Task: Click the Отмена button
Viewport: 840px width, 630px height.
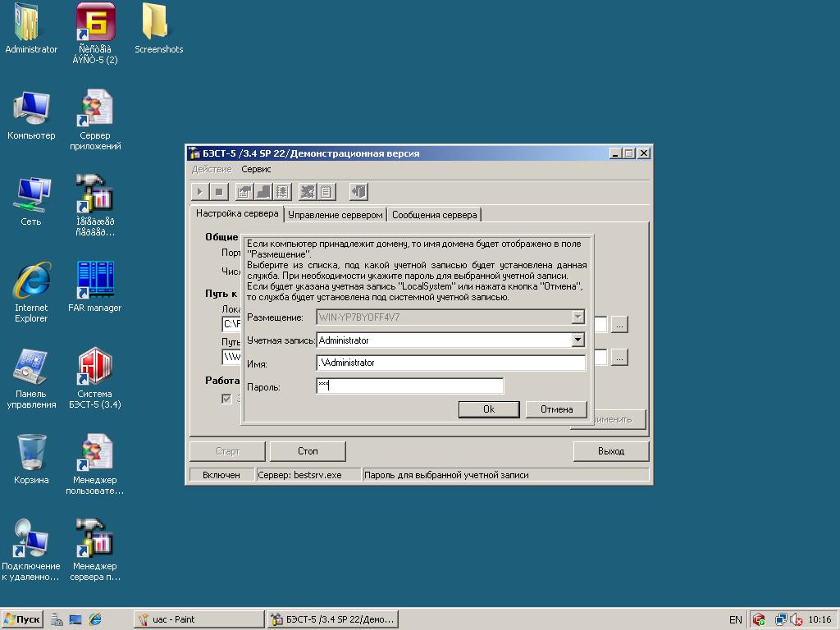Action: (x=557, y=409)
